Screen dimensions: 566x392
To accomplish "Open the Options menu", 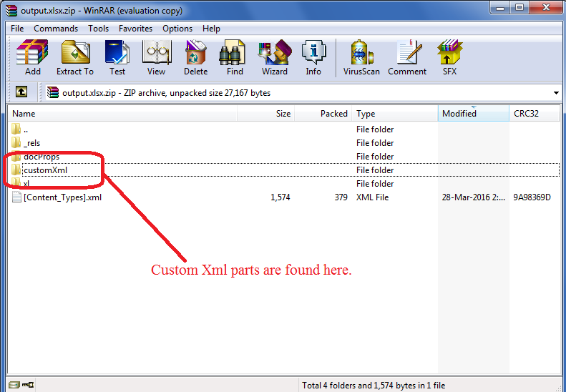I will point(177,29).
